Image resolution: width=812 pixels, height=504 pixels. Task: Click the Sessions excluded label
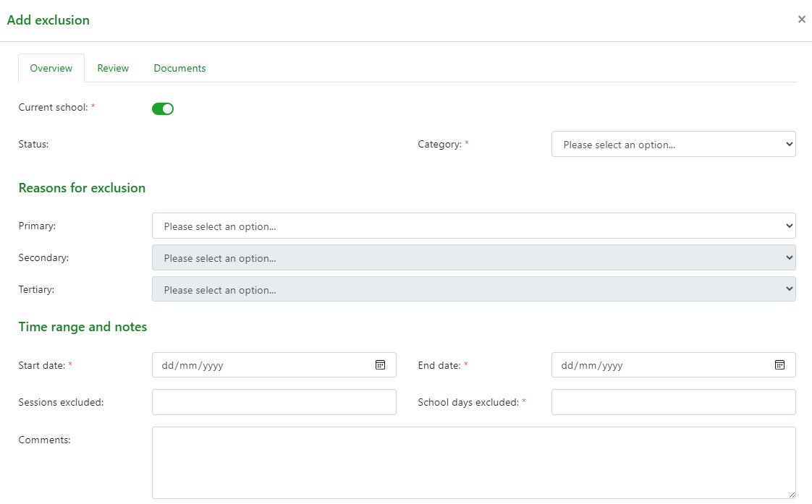coord(61,402)
